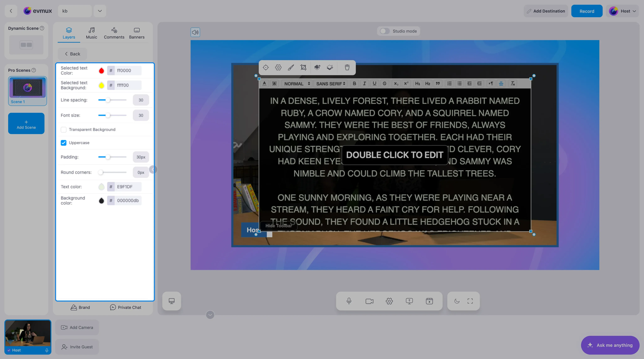Switch to the Music tab
This screenshot has height=359, width=644.
[91, 33]
